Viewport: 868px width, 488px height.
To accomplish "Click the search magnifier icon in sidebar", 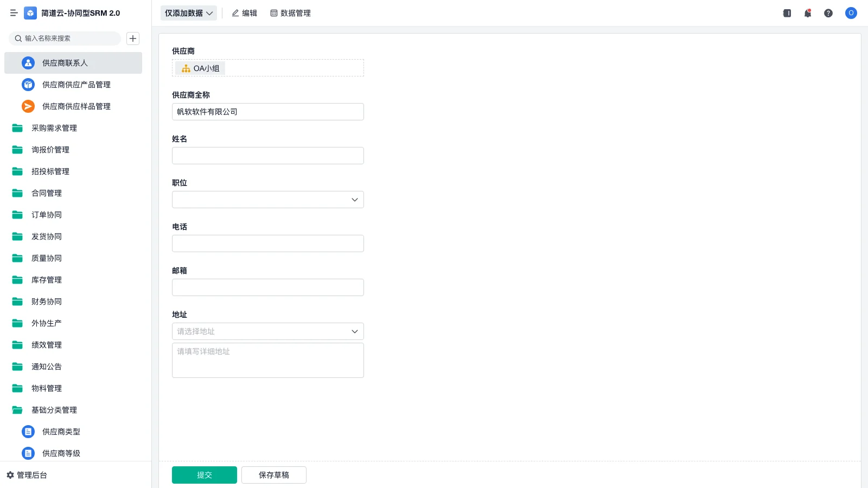I will (18, 38).
